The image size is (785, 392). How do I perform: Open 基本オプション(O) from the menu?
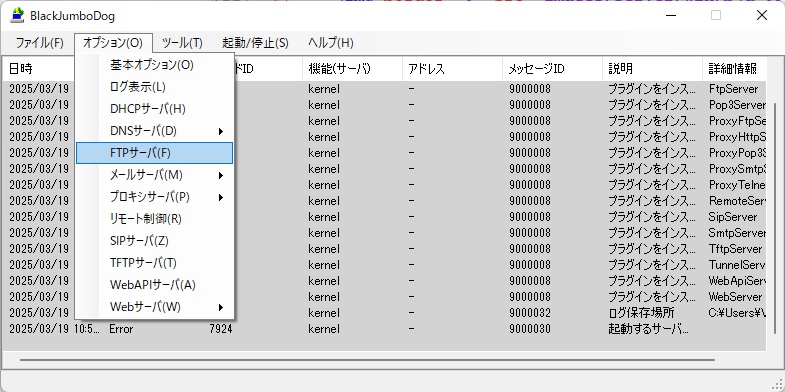point(154,65)
